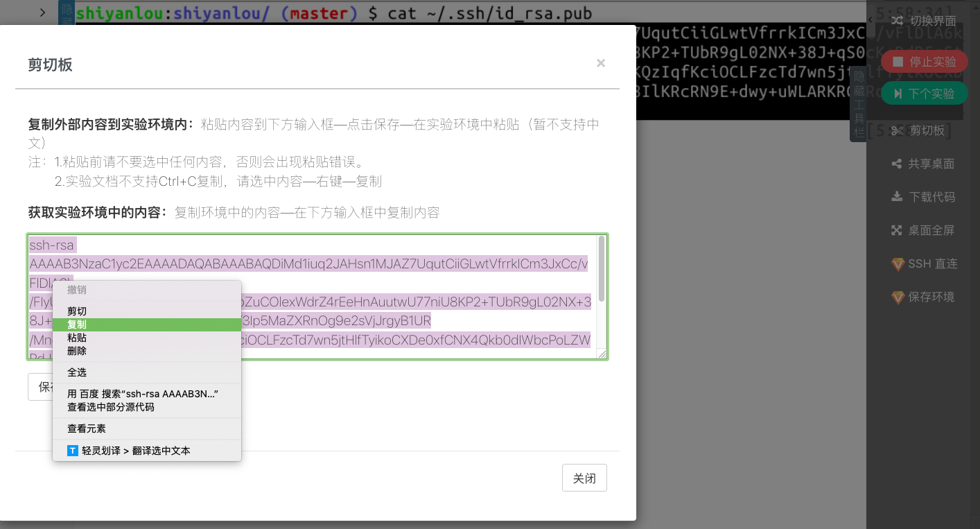This screenshot has width=980, height=529.
Task: Click the 'ssh-rsa' text in textarea
Action: (x=52, y=245)
